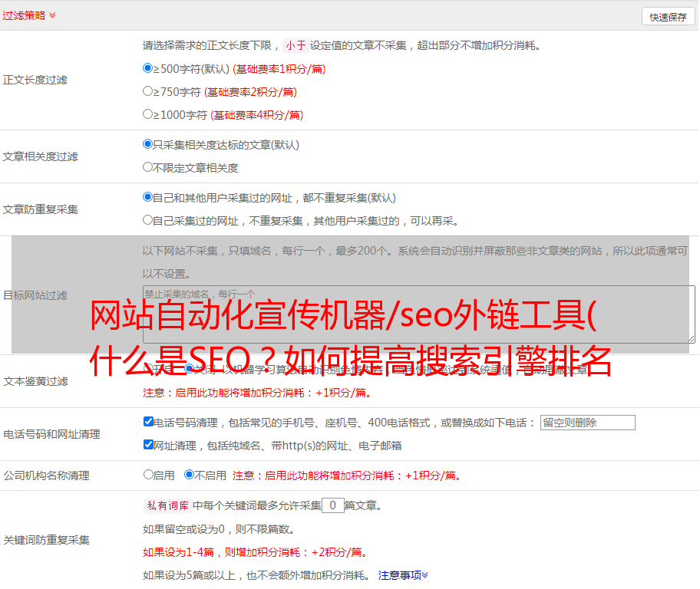
Task: Click the 禁止采集的域名 text area
Action: coord(418,314)
